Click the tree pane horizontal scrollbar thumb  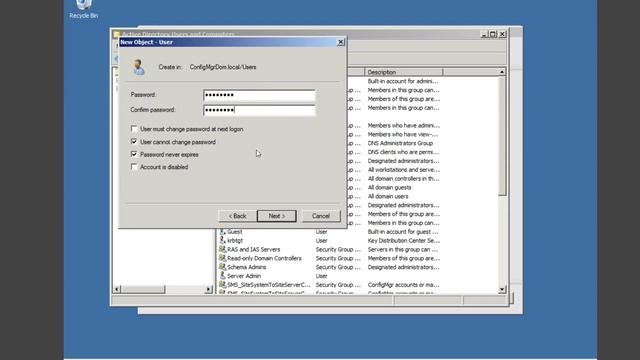click(143, 289)
